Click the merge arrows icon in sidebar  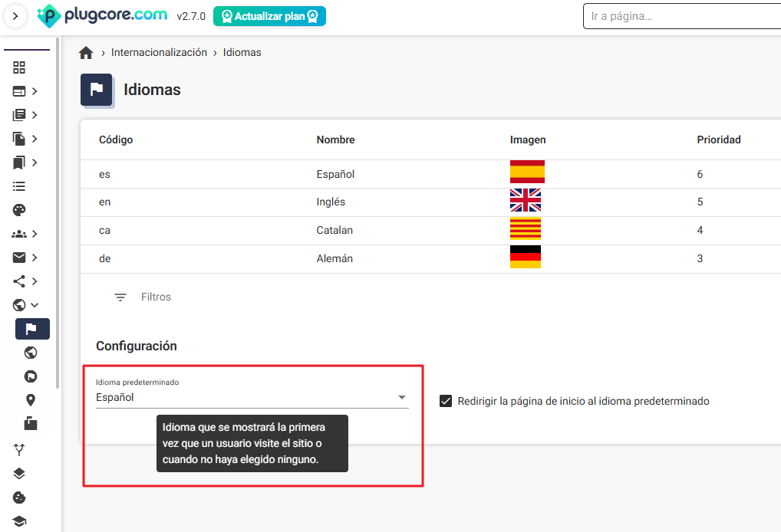[19, 450]
